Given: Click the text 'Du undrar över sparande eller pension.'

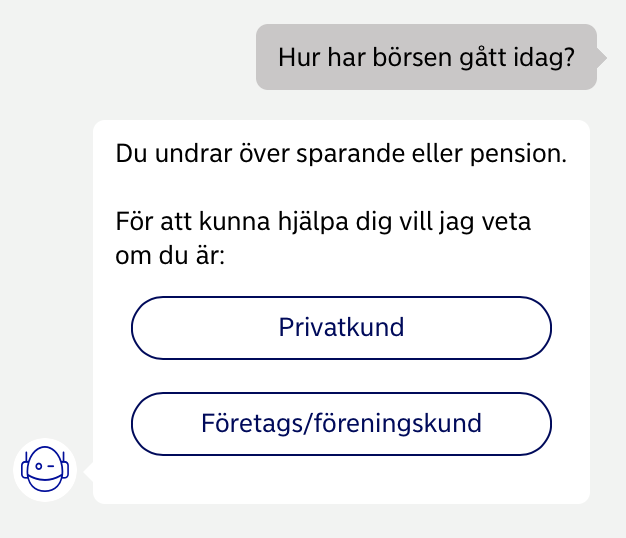Looking at the screenshot, I should coord(341,154).
